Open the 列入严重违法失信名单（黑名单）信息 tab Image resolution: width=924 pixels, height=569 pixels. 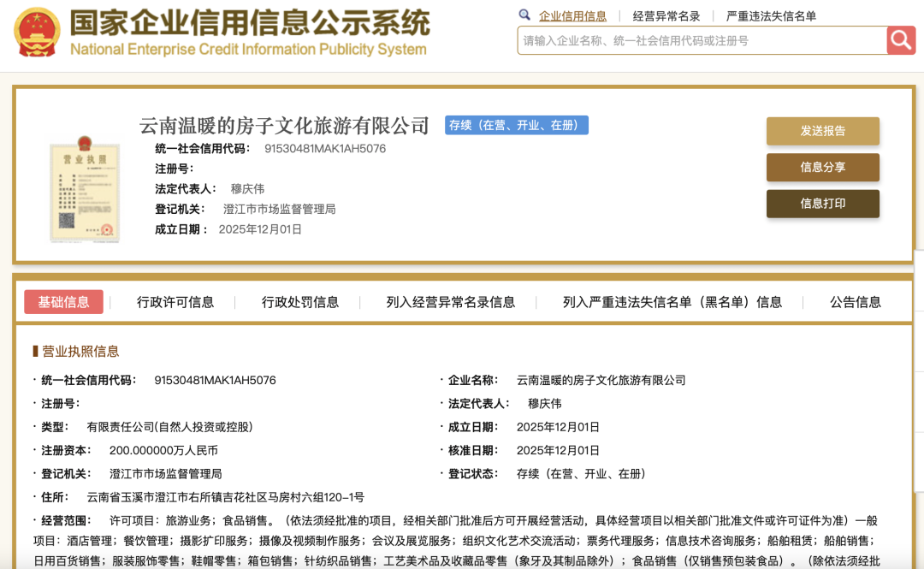672,302
